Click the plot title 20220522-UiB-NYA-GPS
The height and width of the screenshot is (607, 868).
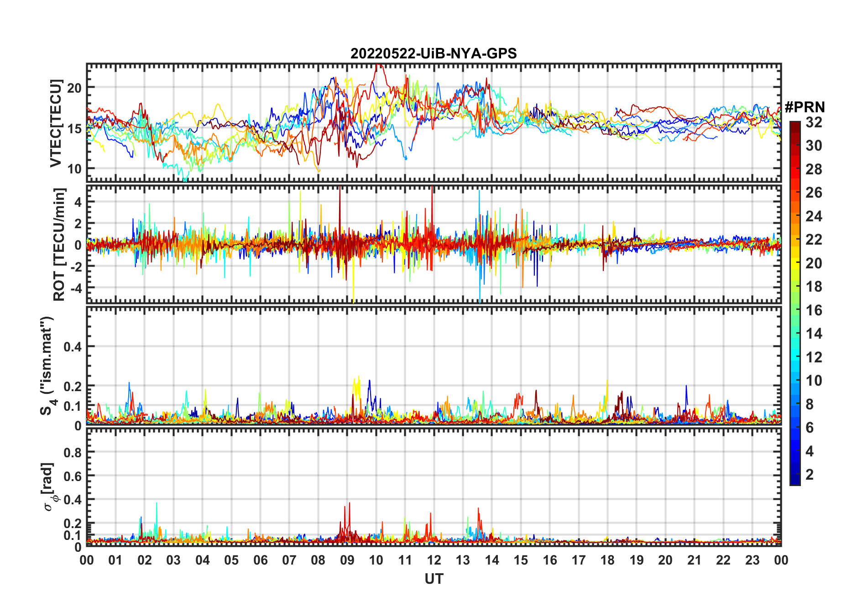[x=434, y=53]
